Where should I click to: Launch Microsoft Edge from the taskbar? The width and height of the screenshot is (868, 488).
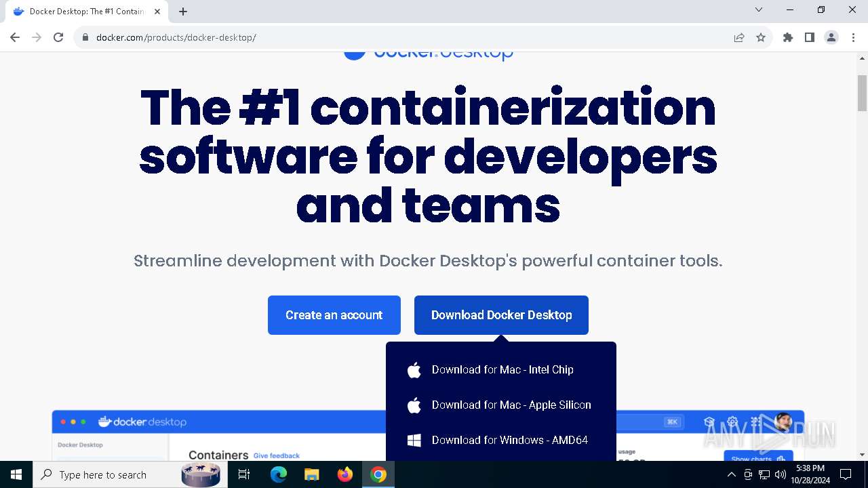pos(279,474)
